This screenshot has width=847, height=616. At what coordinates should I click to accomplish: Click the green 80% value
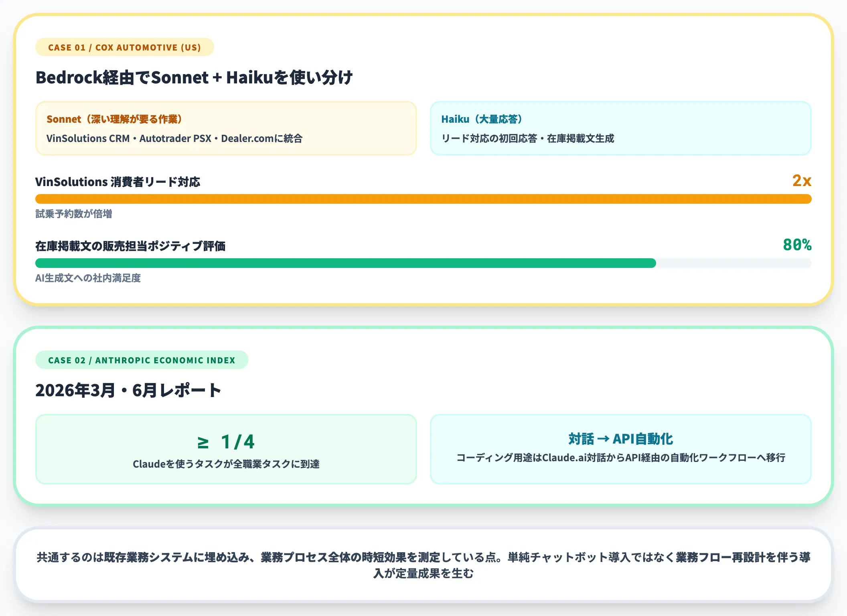(x=797, y=245)
